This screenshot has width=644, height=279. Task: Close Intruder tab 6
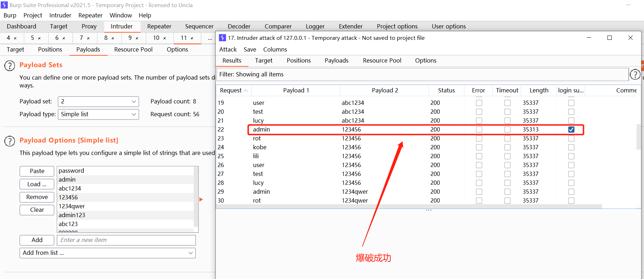64,38
